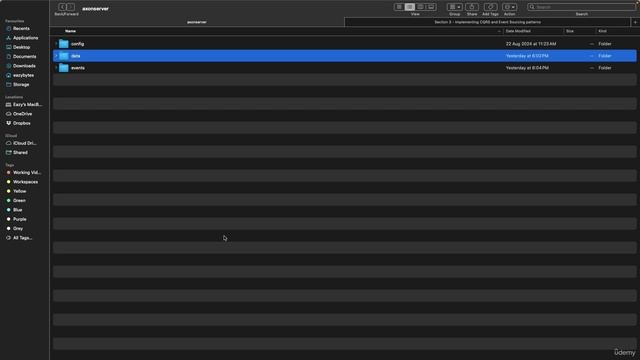This screenshot has width=640, height=360.
Task: Open the Group dropdown in toolbar
Action: pyautogui.click(x=454, y=7)
